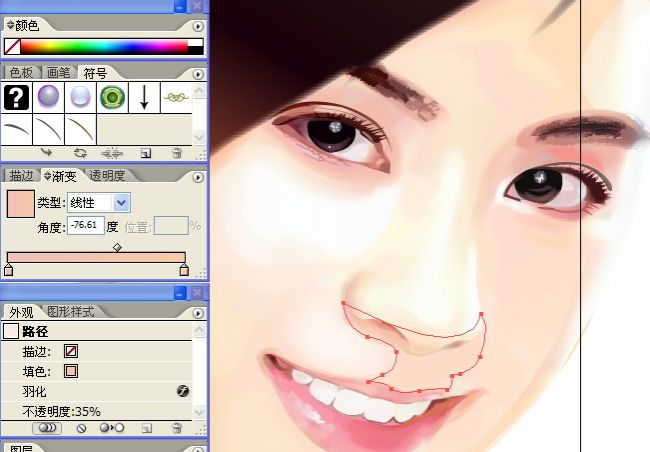Open the gradient type dropdown
The height and width of the screenshot is (452, 650).
click(121, 203)
